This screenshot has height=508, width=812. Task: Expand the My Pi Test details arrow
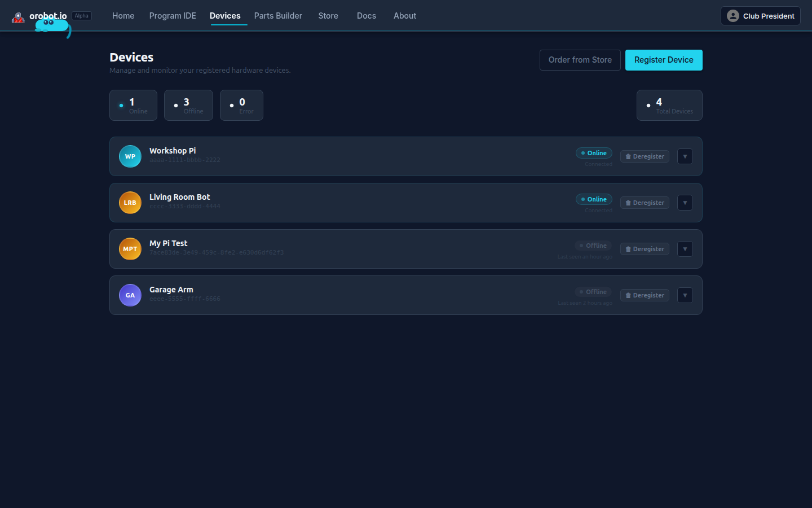click(x=685, y=249)
